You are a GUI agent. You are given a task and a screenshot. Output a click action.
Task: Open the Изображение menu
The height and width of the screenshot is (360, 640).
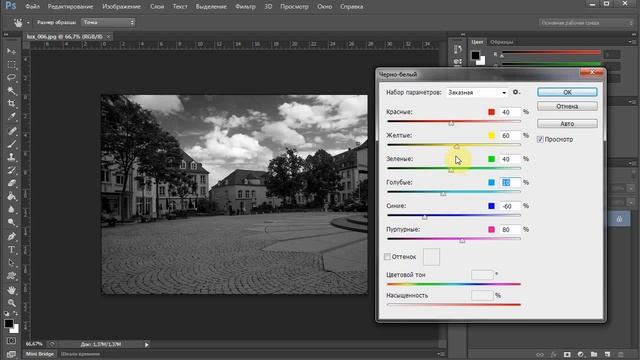pyautogui.click(x=121, y=7)
